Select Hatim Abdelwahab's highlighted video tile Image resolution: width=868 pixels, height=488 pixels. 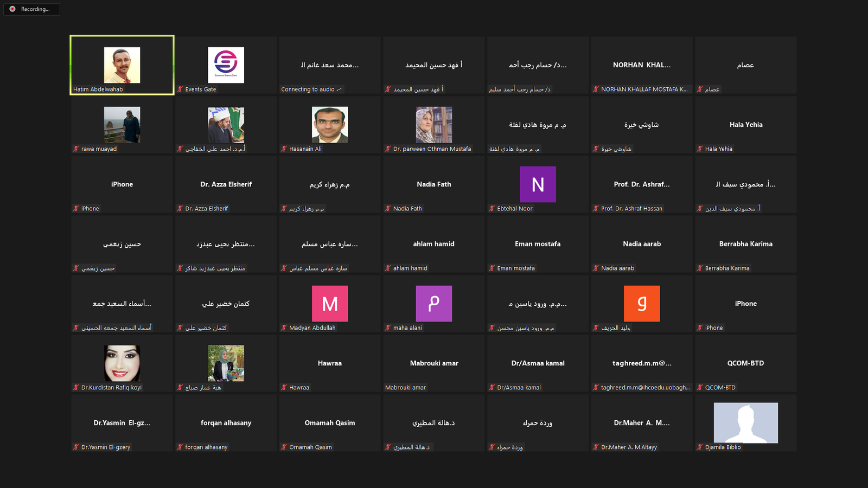pos(122,65)
